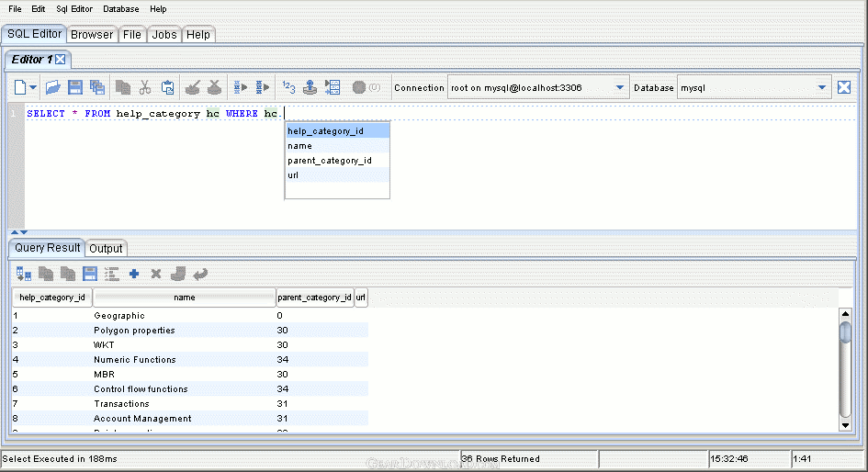868x472 pixels.
Task: Delete a row with the gray X icon
Action: (x=156, y=274)
